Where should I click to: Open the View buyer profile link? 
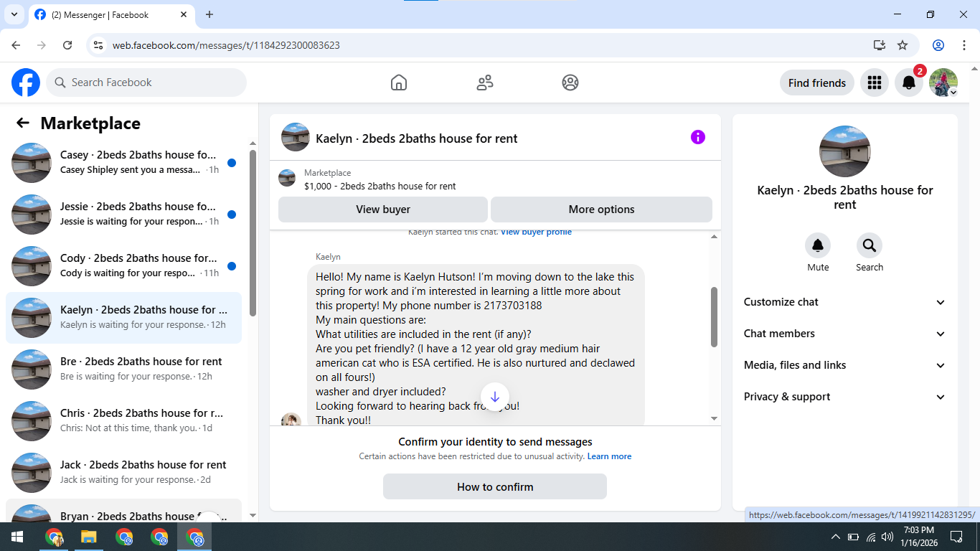(536, 232)
